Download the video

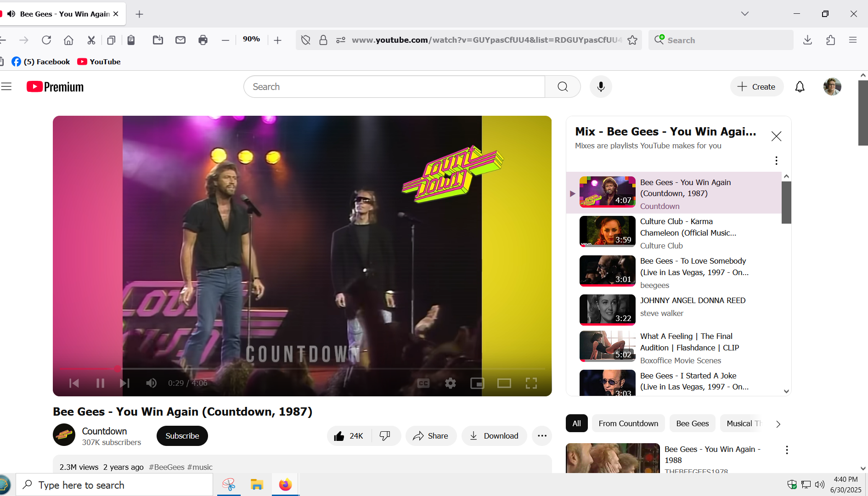click(x=494, y=436)
